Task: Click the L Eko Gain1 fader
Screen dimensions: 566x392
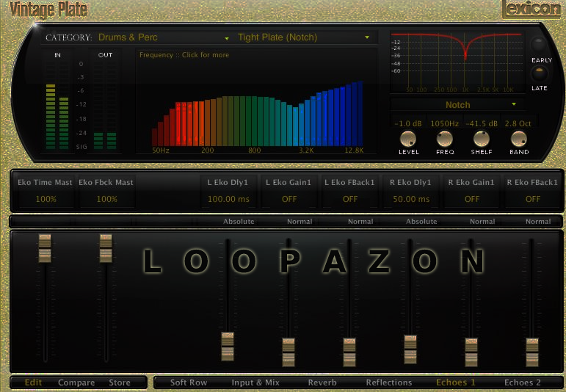Action: click(289, 352)
